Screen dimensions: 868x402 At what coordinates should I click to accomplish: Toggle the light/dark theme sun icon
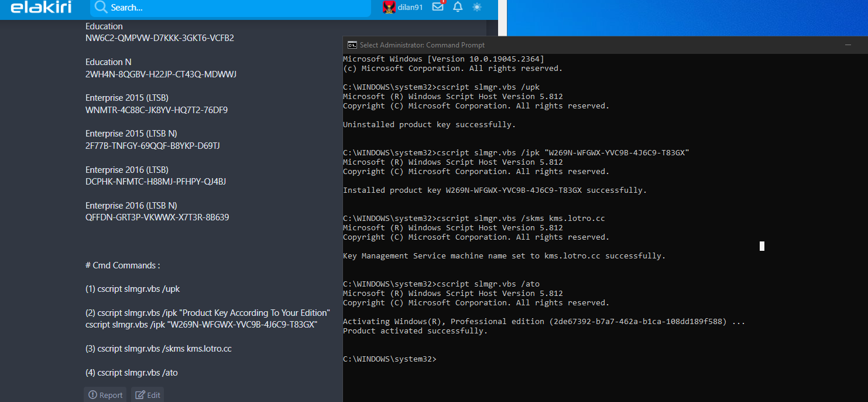pos(477,7)
